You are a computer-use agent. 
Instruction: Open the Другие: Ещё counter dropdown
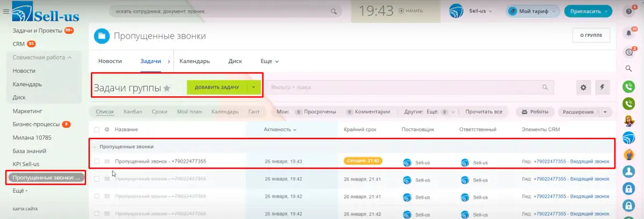click(x=452, y=112)
